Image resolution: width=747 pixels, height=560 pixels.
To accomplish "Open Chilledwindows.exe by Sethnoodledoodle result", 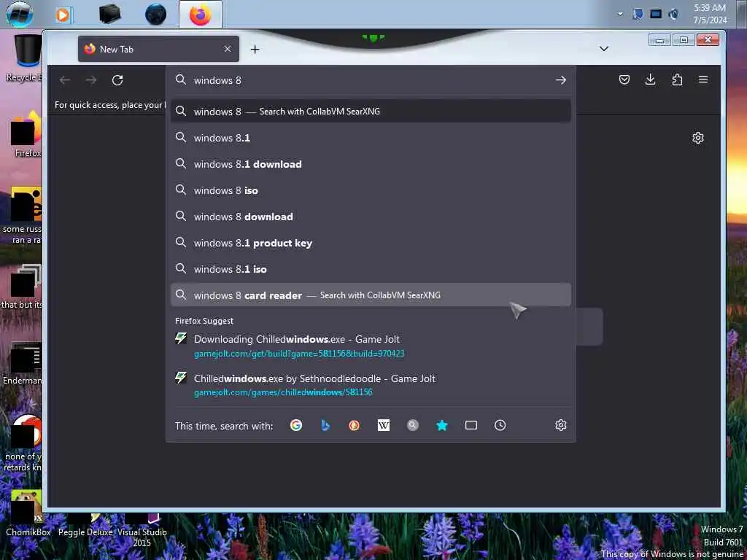I will pos(371,385).
